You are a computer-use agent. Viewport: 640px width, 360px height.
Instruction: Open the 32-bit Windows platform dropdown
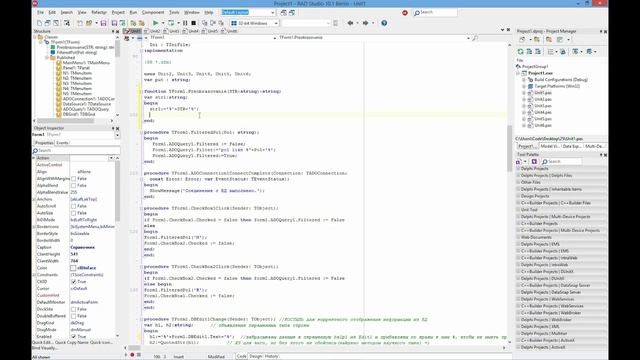coord(276,23)
